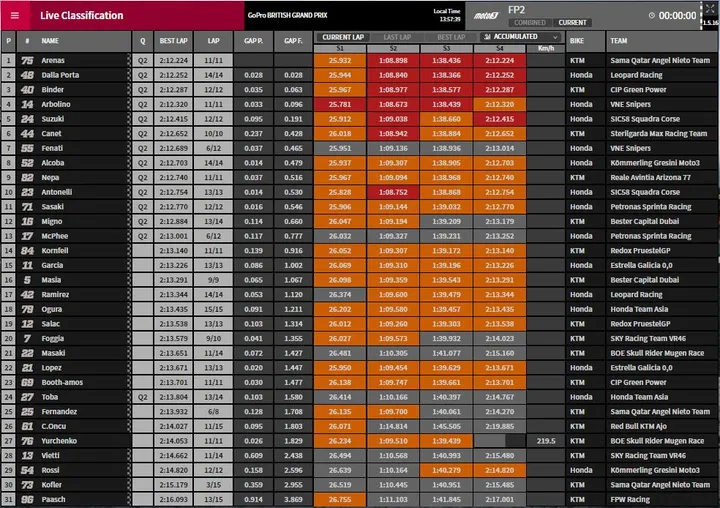Sort by the S2 sector column
The image size is (720, 508).
[393, 48]
